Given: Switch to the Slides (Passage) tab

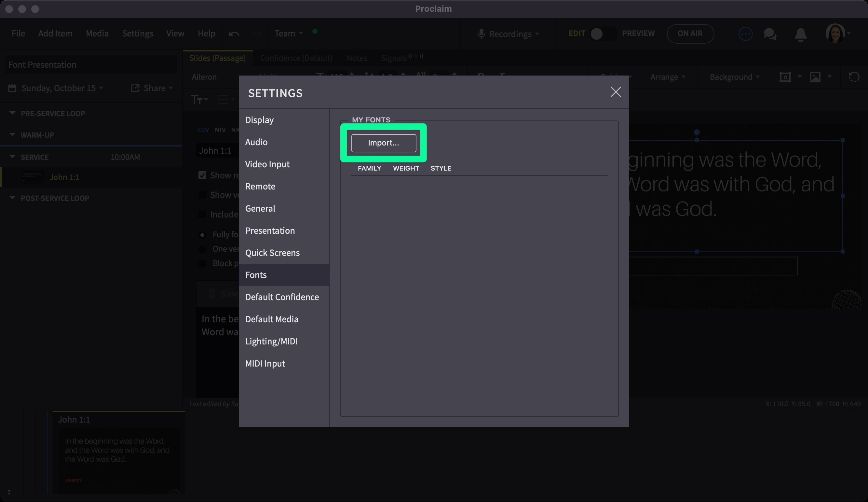Looking at the screenshot, I should tap(217, 58).
